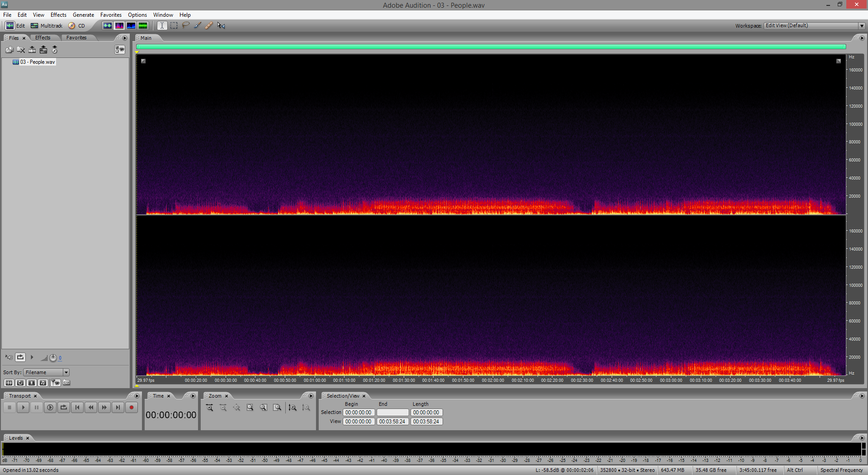Select the Spot Healing Brush tool
This screenshot has width=868, height=475.
pyautogui.click(x=209, y=26)
